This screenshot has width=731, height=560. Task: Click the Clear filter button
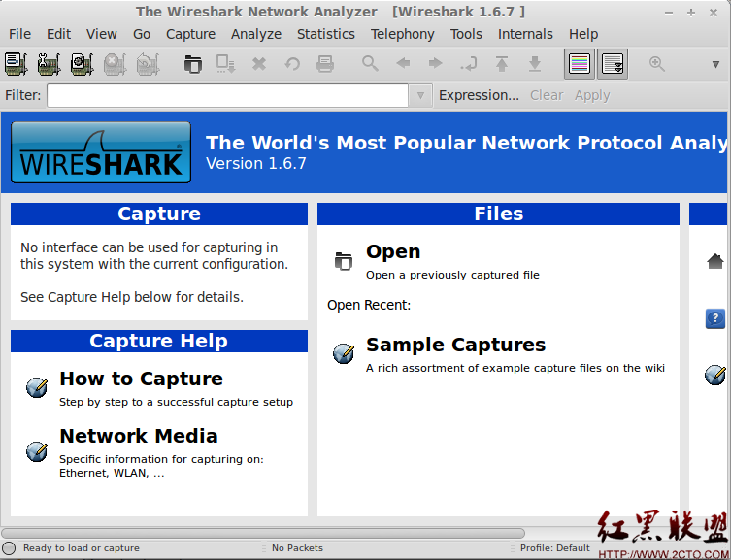tap(547, 95)
